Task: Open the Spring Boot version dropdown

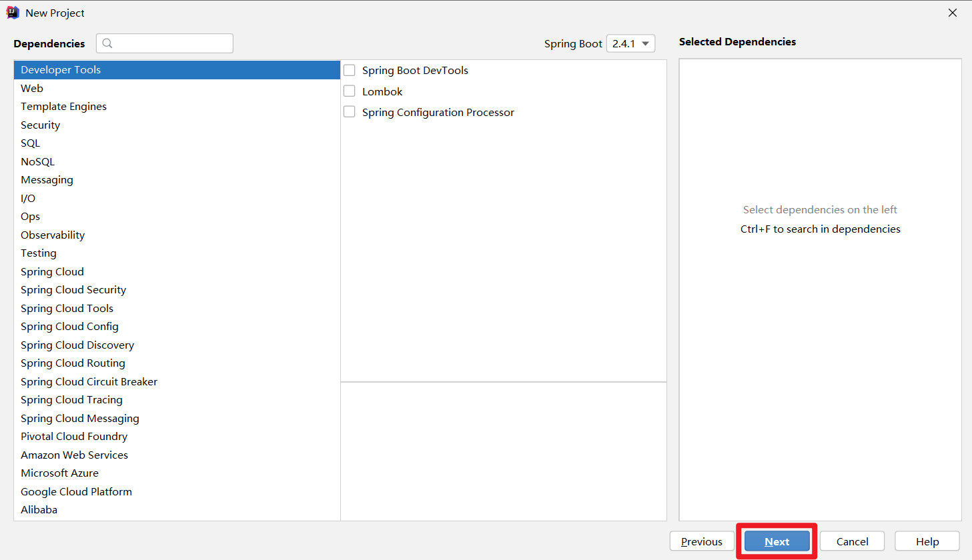Action: click(630, 43)
